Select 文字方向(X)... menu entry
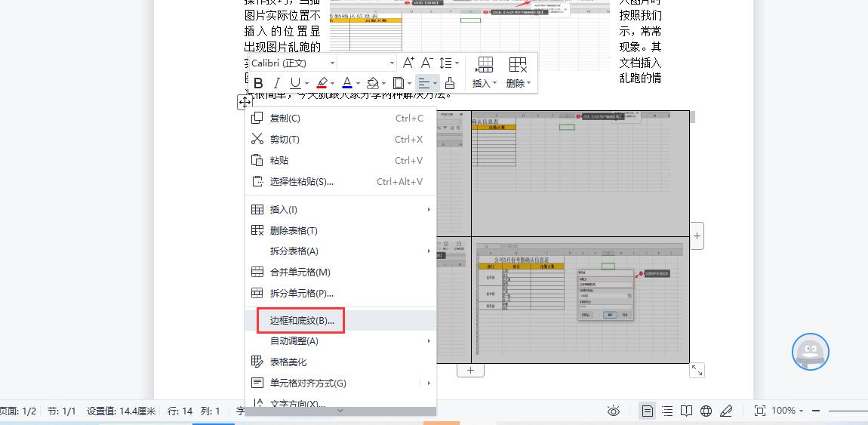Viewport: 868px width, 425px height. (x=340, y=403)
